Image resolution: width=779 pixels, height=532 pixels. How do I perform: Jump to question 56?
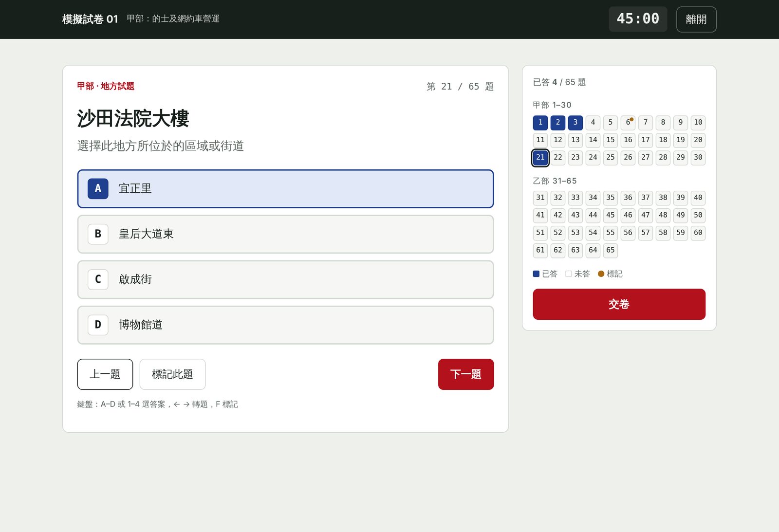coord(628,233)
